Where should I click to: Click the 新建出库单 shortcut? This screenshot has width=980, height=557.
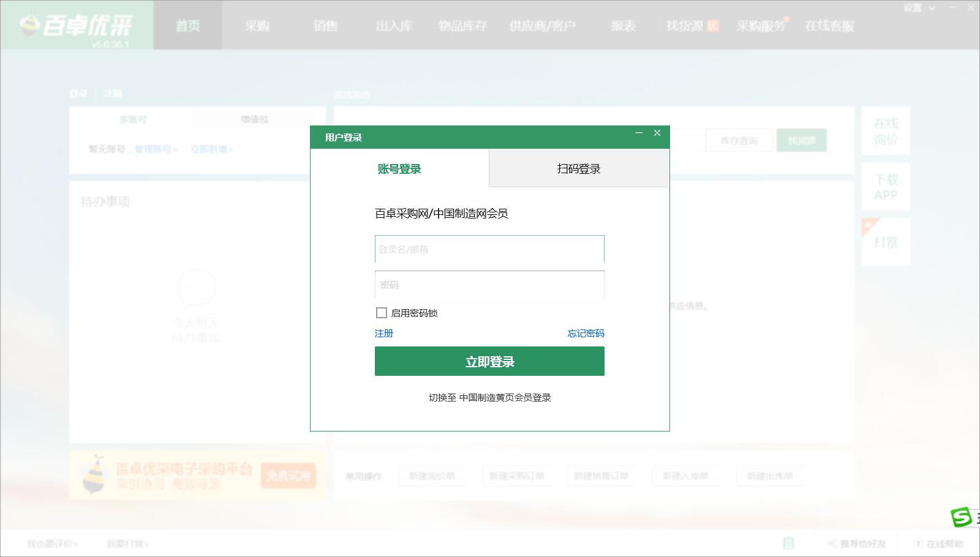[x=770, y=476]
